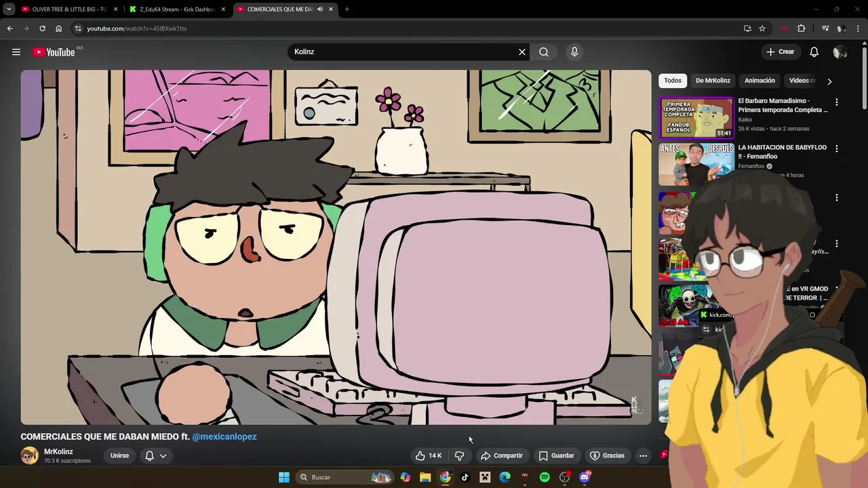Save video with Guardar button
868x488 pixels.
click(556, 455)
